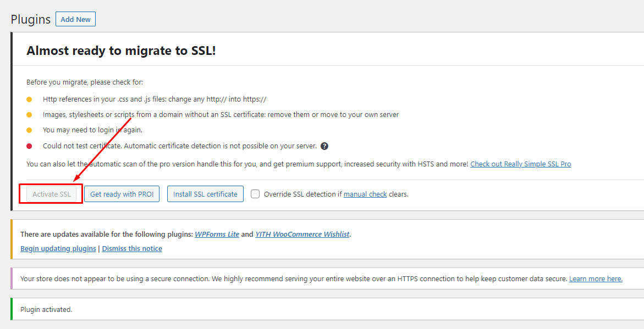Click yellow dot beside Http references item

point(29,99)
